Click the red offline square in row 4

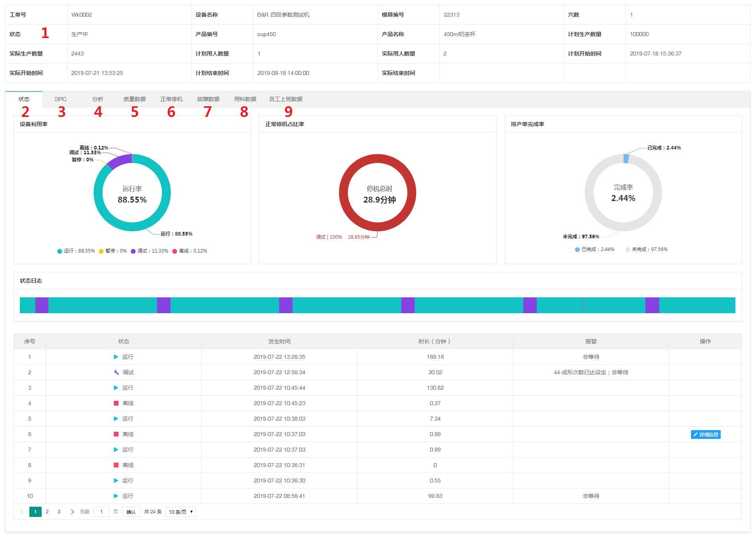[x=116, y=403]
